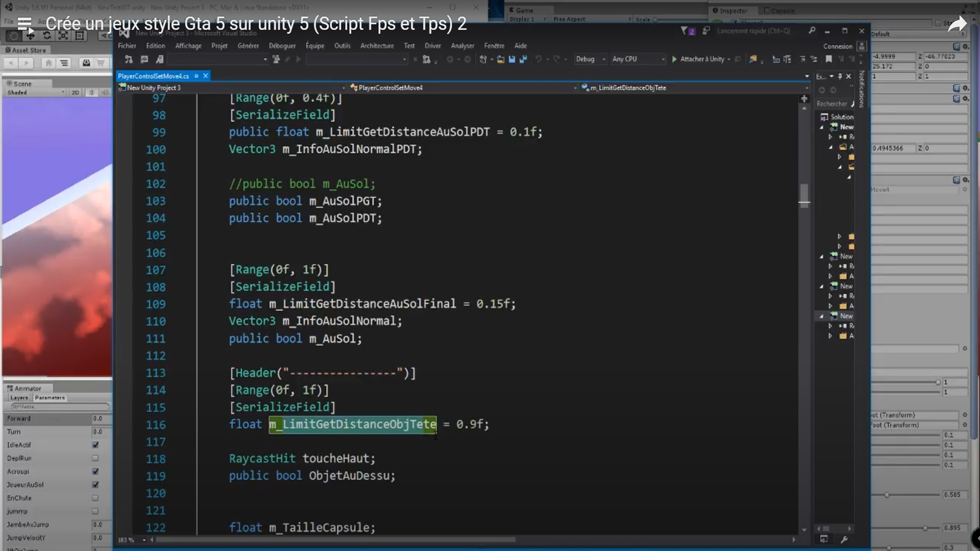
Task: Click the Undo arrow in toolbar
Action: pyautogui.click(x=538, y=59)
